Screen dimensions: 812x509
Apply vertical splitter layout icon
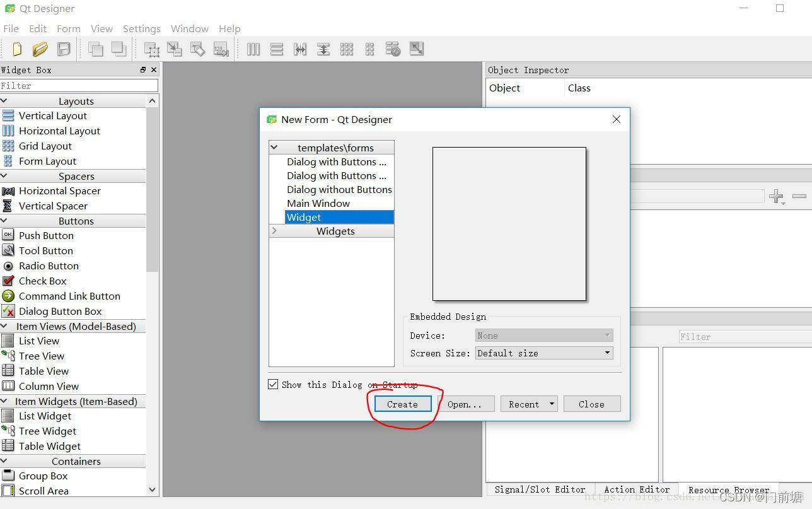(323, 49)
